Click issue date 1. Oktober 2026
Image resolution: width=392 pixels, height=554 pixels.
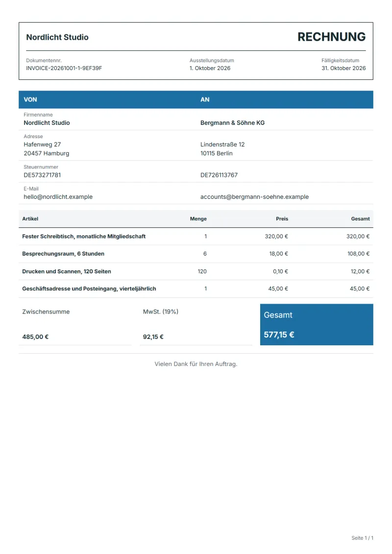click(x=210, y=68)
